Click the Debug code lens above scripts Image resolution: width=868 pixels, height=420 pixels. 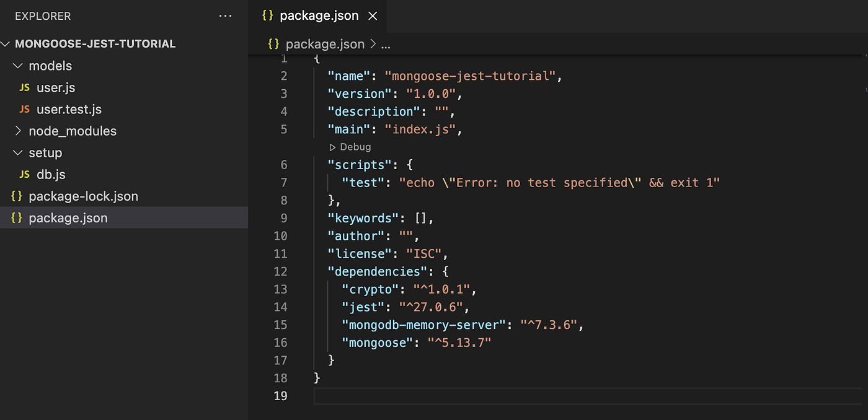click(x=350, y=147)
